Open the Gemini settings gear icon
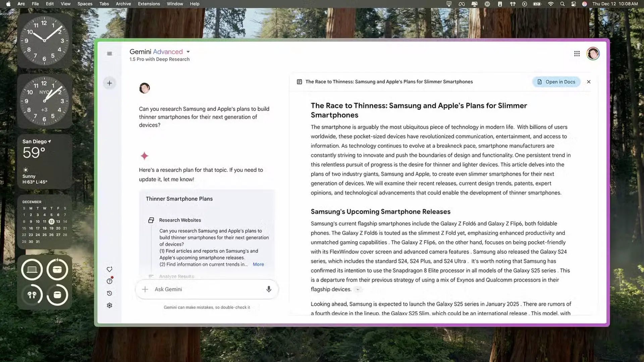The image size is (644, 362). [109, 305]
